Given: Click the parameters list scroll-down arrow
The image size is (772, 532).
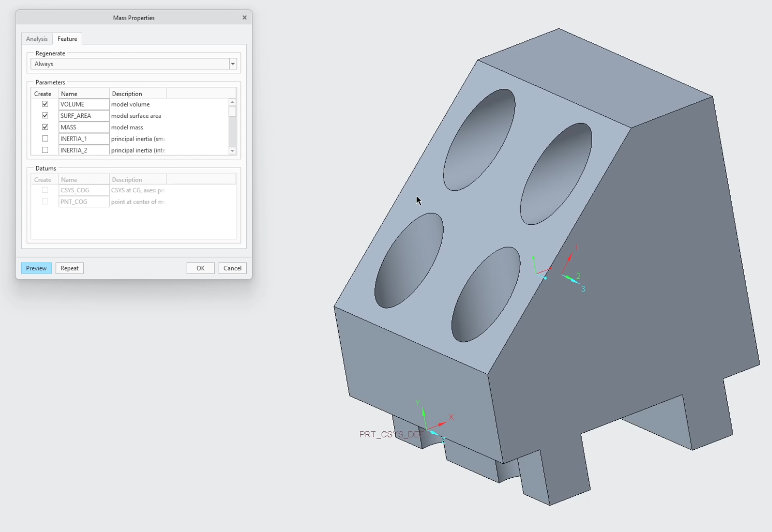Looking at the screenshot, I should [232, 151].
